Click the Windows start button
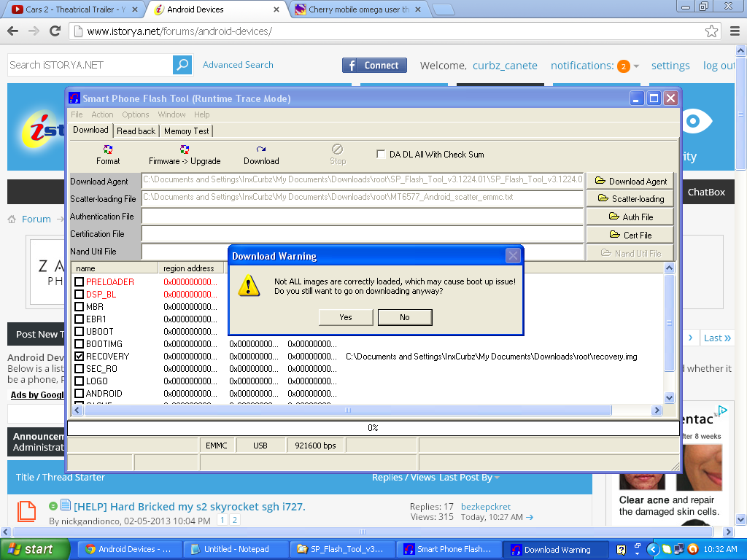 pyautogui.click(x=34, y=550)
